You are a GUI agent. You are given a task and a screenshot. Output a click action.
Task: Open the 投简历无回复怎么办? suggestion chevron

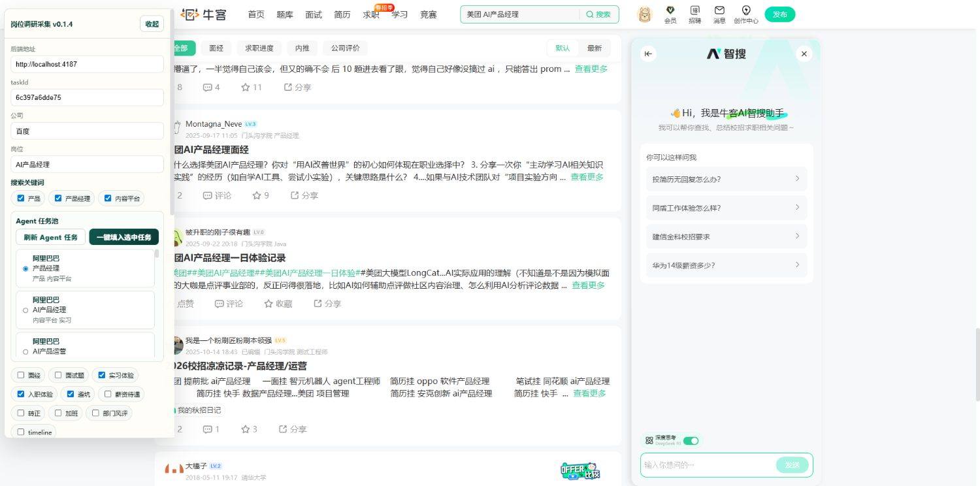click(x=797, y=178)
